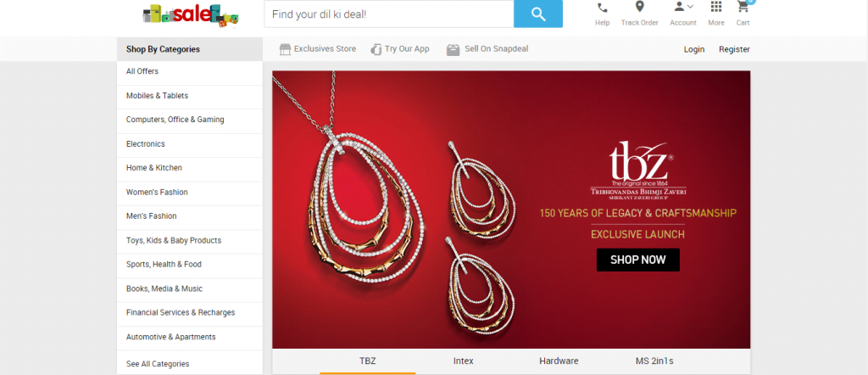Click the SHOP NOW button
Image resolution: width=868 pixels, height=375 pixels.
[x=637, y=260]
